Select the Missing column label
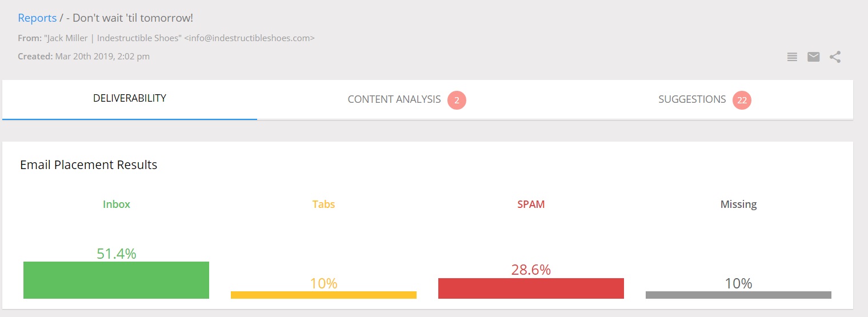The height and width of the screenshot is (317, 868). [x=738, y=204]
